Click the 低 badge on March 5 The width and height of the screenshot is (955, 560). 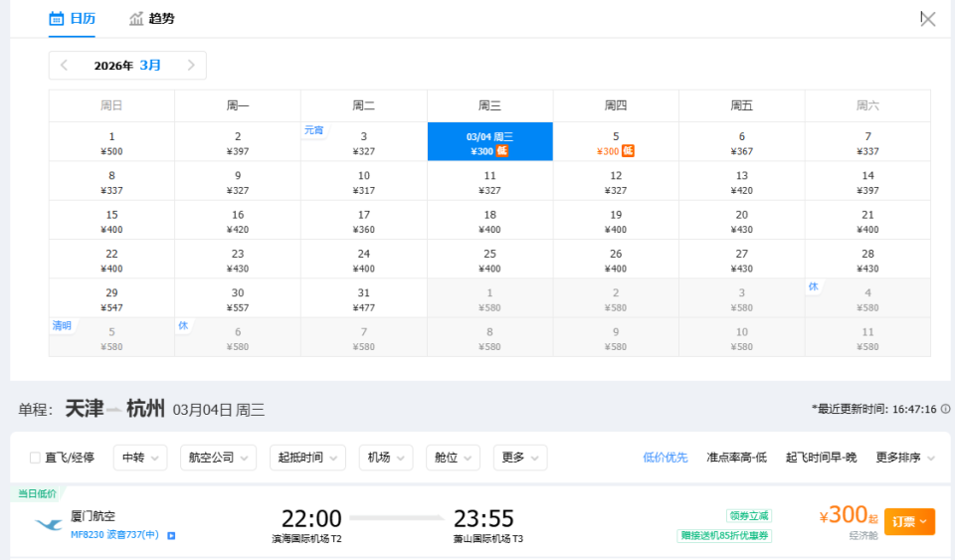(x=628, y=151)
